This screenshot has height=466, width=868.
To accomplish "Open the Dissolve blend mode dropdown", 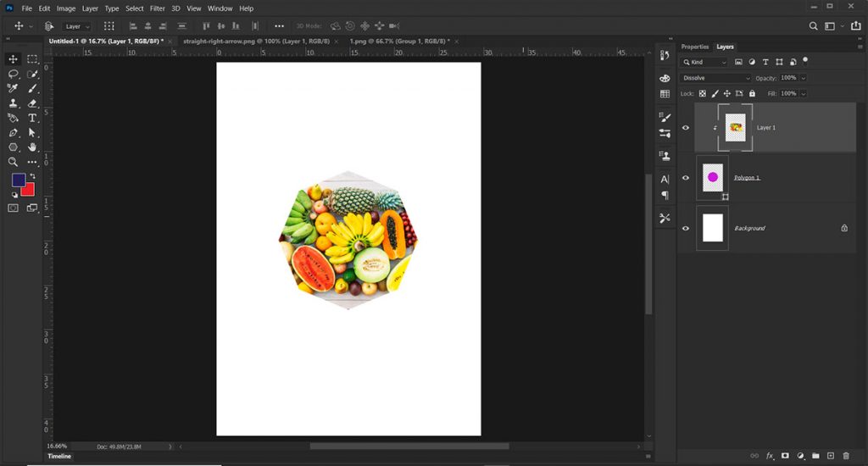I will click(715, 78).
